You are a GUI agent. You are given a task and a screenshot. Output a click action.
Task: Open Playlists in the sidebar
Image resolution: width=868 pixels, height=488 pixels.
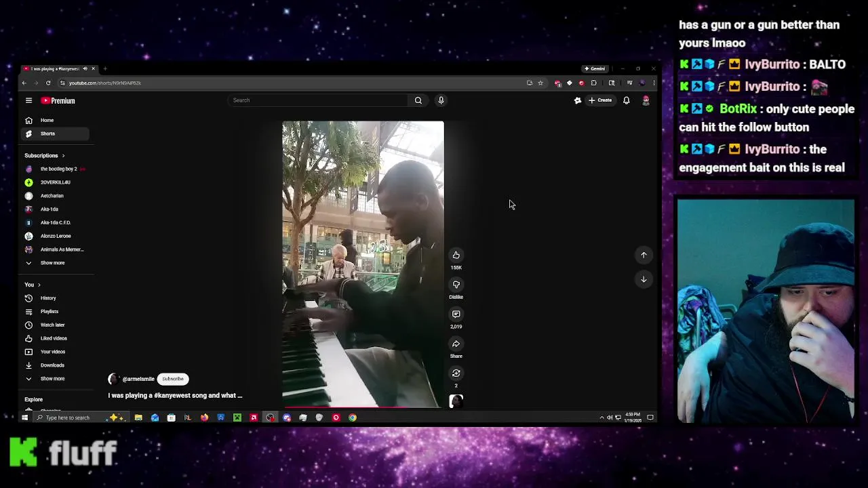[56, 312]
